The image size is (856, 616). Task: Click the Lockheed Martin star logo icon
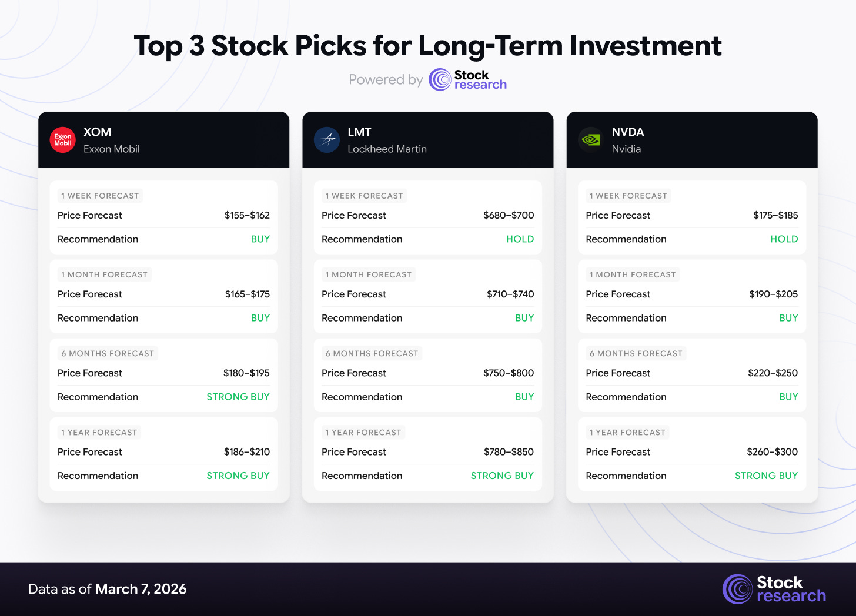pos(327,140)
